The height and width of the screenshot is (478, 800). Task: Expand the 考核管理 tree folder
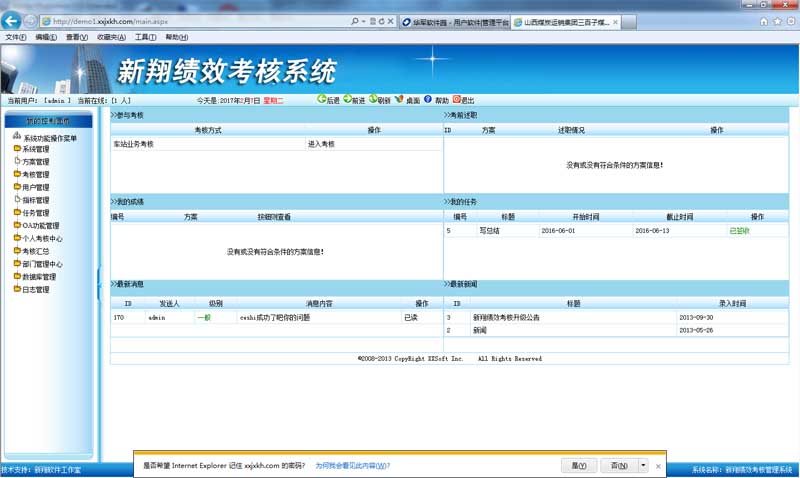pos(17,174)
